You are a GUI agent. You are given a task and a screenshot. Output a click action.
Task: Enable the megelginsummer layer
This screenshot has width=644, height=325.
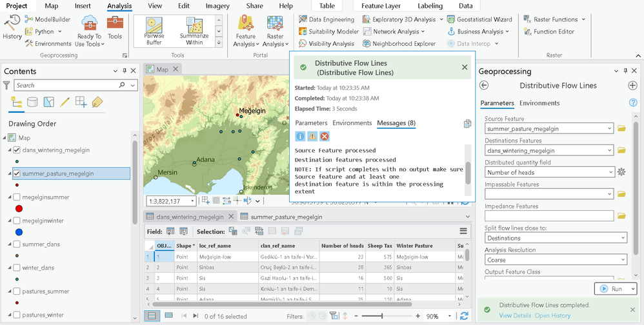tap(17, 197)
